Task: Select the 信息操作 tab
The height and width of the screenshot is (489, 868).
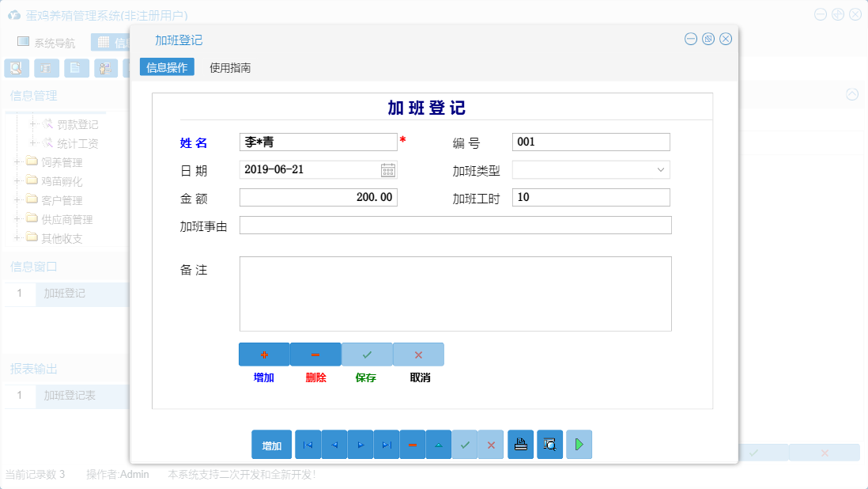Action: 167,66
